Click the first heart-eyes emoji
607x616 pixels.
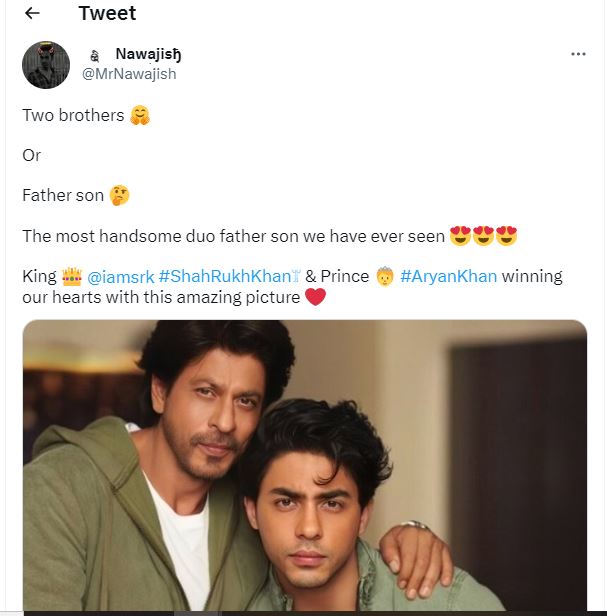(x=460, y=236)
